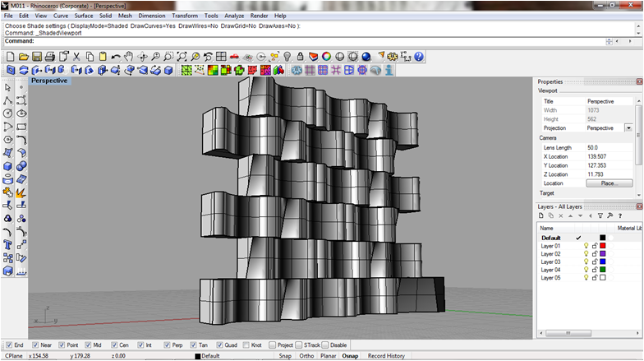644x361 pixels.
Task: Toggle the Quad osnap checkbox
Action: pos(219,345)
